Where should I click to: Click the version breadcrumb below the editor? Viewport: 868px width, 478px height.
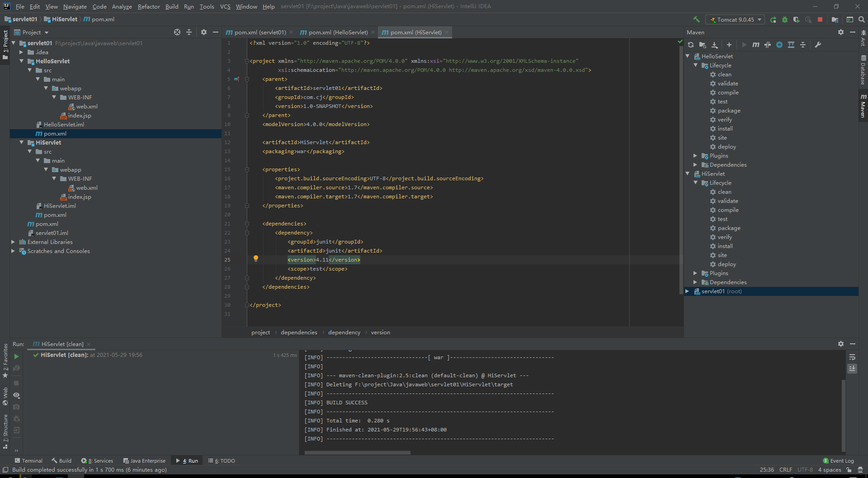click(x=380, y=332)
